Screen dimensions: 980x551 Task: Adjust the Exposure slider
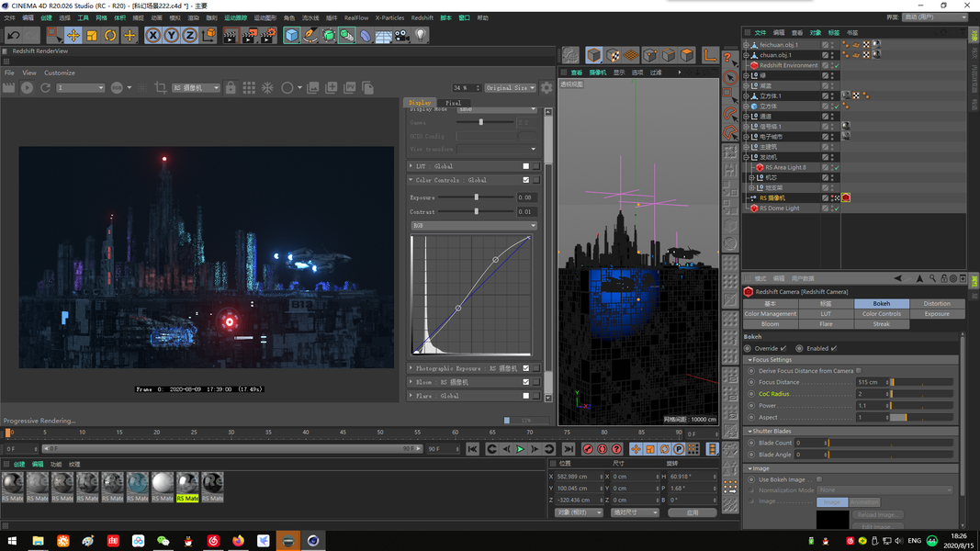tap(477, 197)
